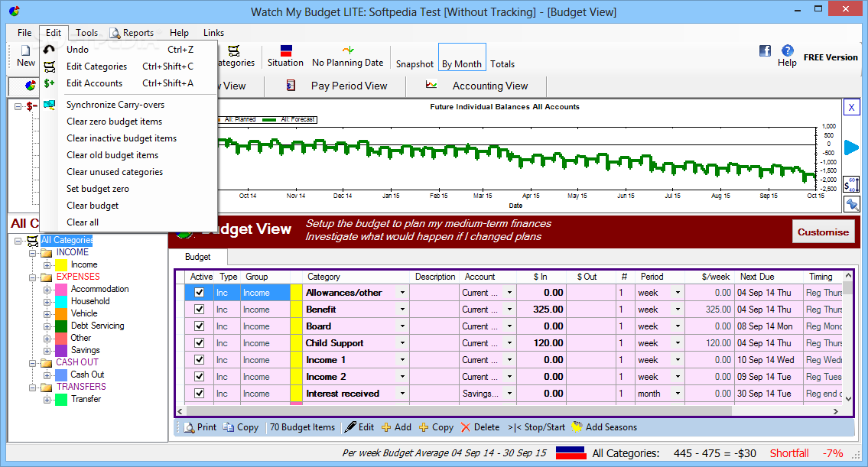Click the table's vertical scroll up arrow

pyautogui.click(x=847, y=276)
